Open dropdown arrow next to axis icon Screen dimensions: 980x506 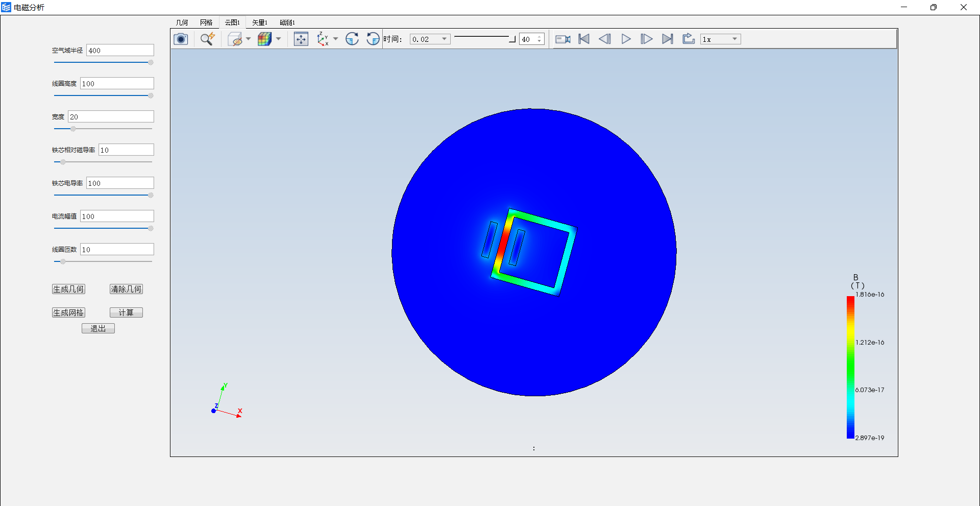pyautogui.click(x=336, y=39)
